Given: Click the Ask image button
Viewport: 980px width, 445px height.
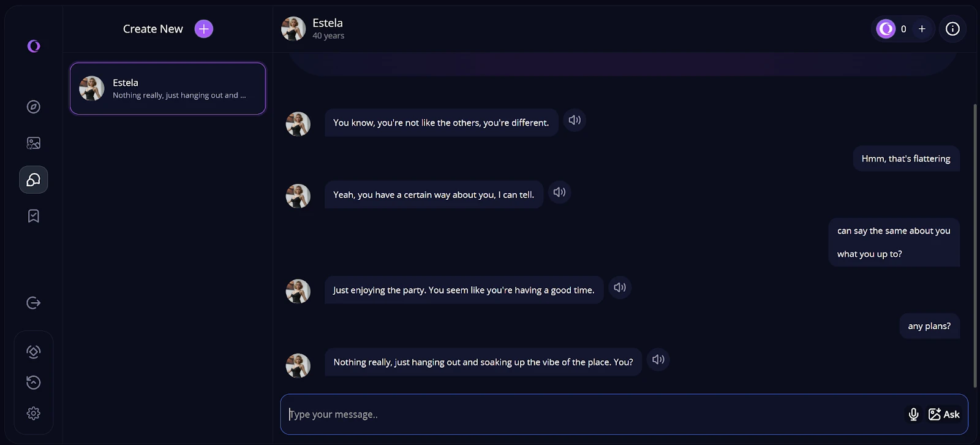Looking at the screenshot, I should tap(944, 414).
